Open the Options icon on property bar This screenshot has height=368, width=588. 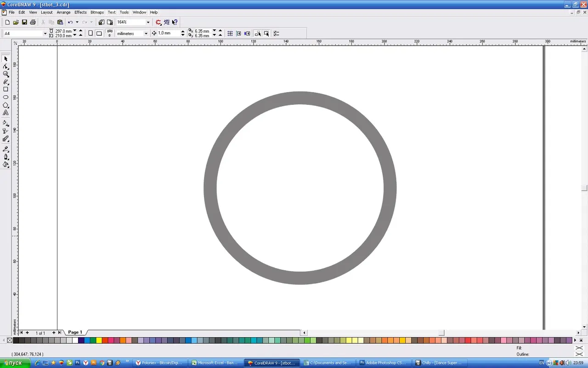coord(276,34)
